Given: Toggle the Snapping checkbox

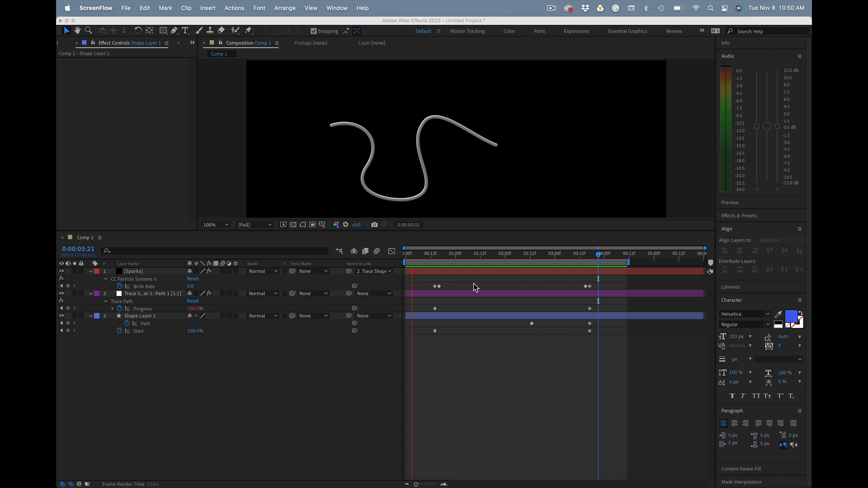Looking at the screenshot, I should (314, 31).
